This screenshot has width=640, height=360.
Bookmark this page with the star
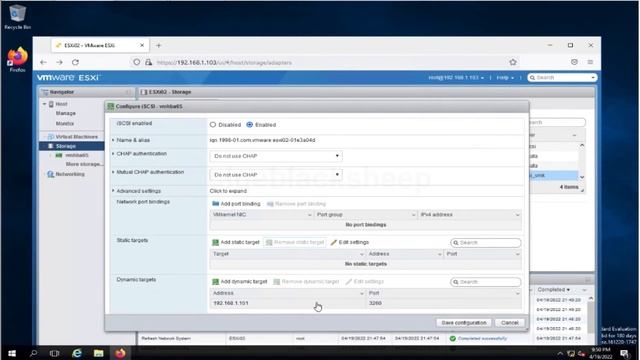(x=513, y=62)
